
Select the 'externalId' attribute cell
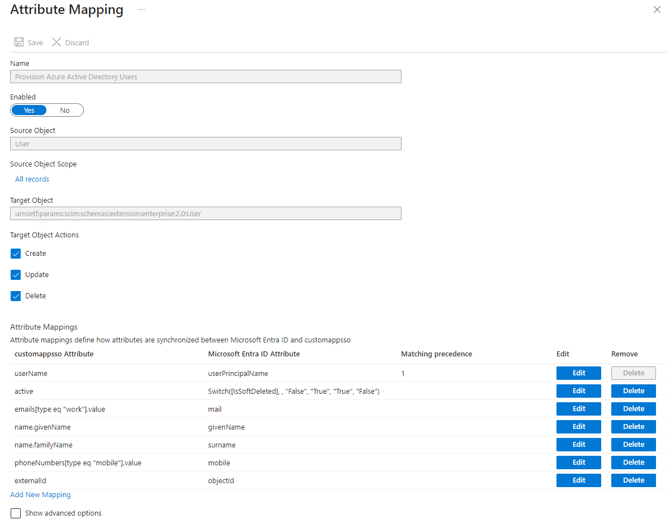click(30, 481)
